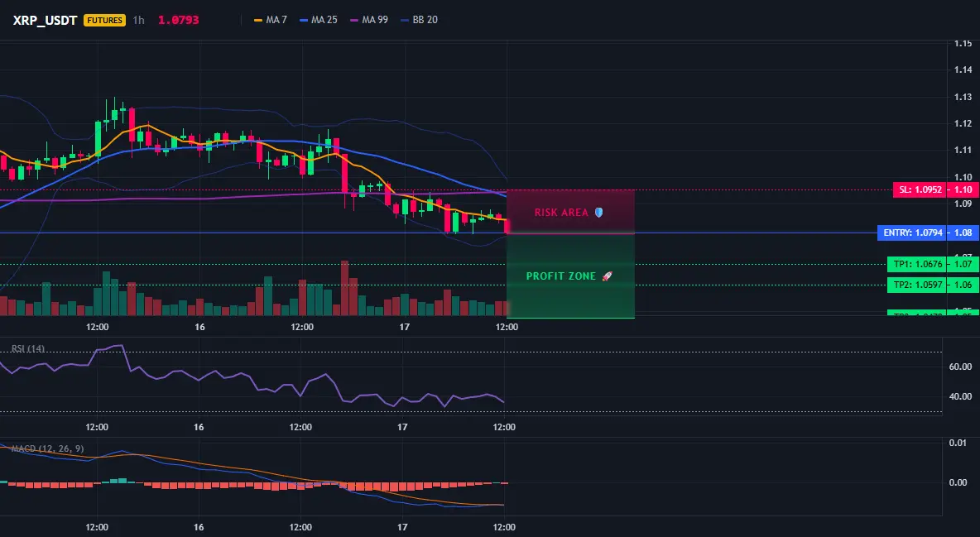Click the 0.00 MACD axis value
Screen dimensions: 980x537
tap(958, 482)
